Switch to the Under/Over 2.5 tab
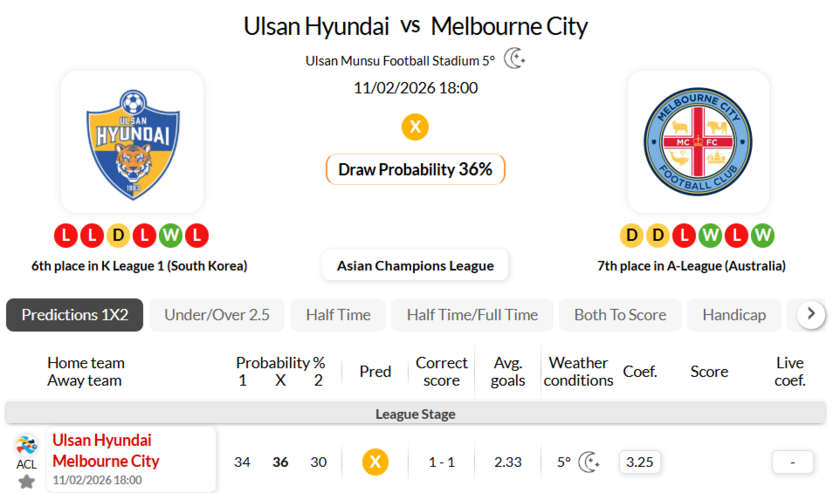Screen dimensions: 840x493 (x=217, y=315)
